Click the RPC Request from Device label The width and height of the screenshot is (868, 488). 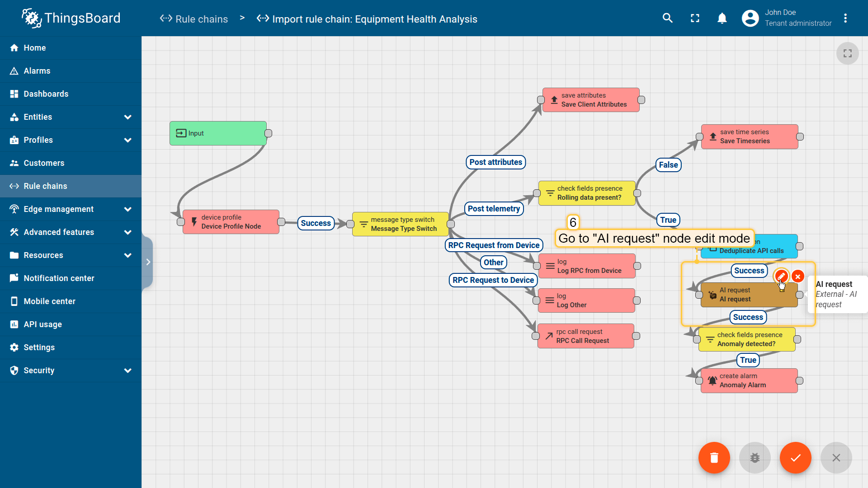tap(494, 245)
